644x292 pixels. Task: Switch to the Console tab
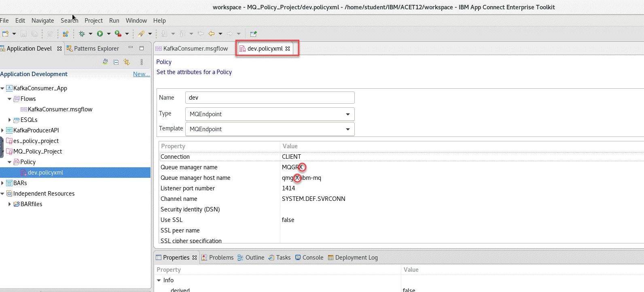click(x=309, y=258)
